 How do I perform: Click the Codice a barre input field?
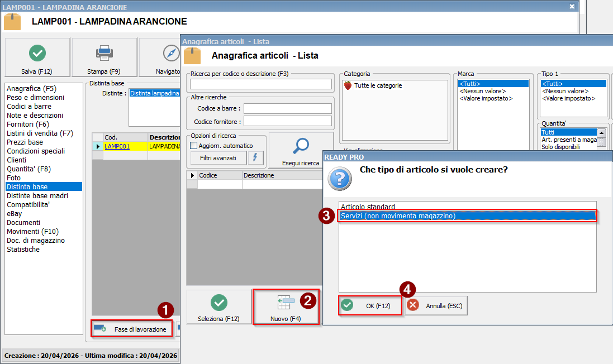click(x=287, y=108)
